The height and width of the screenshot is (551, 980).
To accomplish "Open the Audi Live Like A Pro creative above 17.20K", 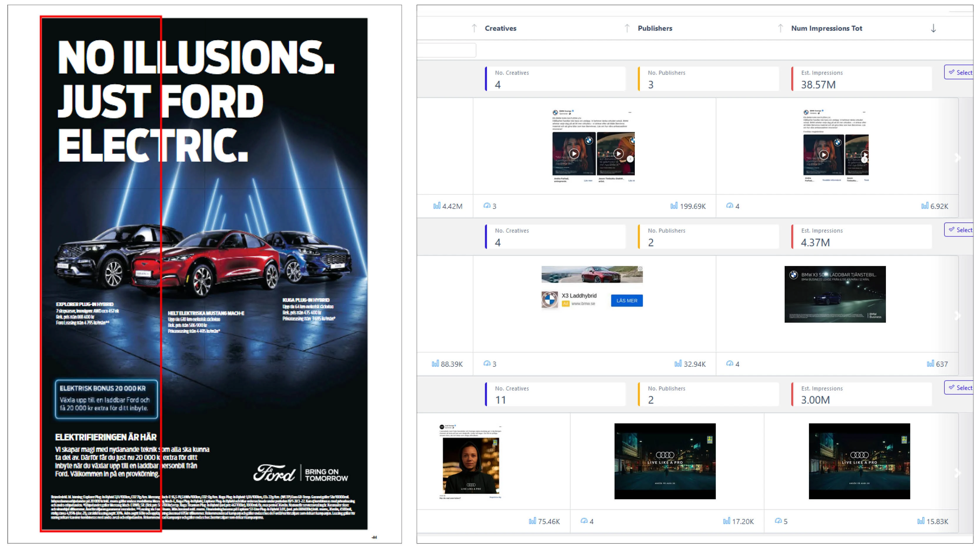I will (x=665, y=461).
